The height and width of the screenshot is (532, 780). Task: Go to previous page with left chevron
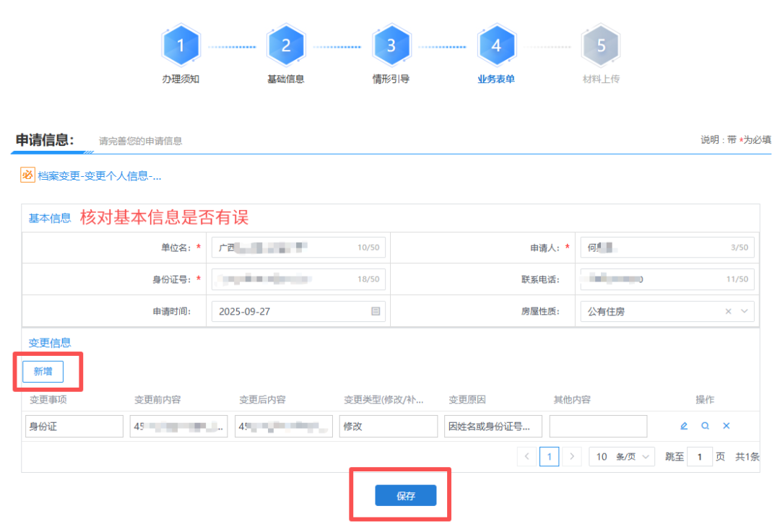[x=527, y=457]
